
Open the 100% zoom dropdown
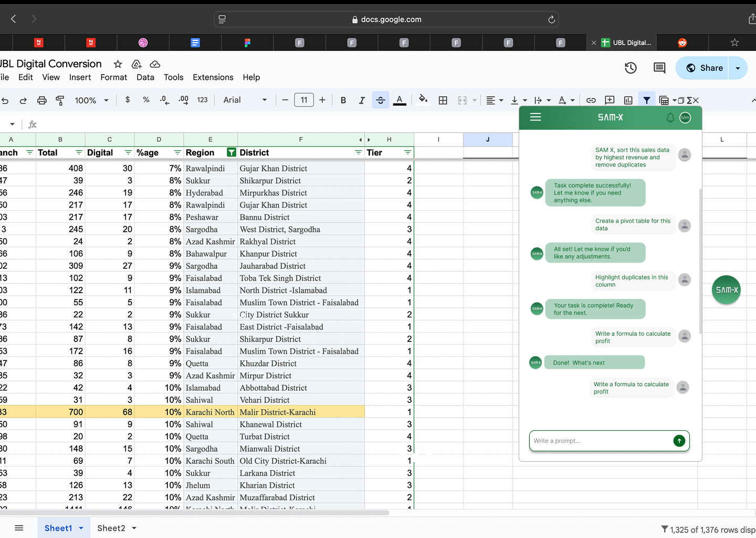[x=91, y=100]
